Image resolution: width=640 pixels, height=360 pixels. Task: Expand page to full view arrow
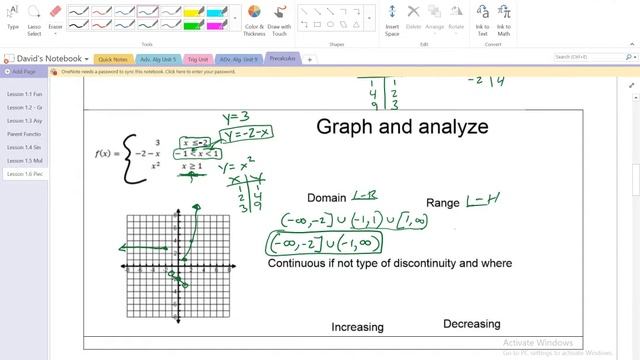(x=632, y=85)
